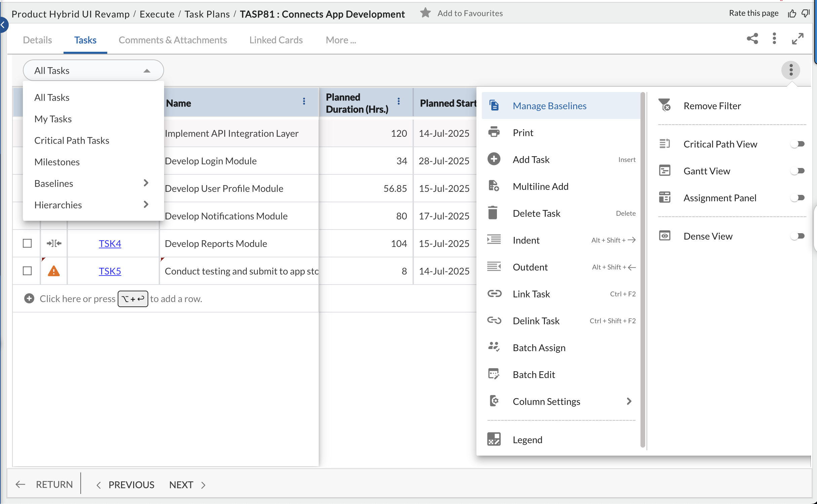Go to the NEXT card
817x504 pixels.
pyautogui.click(x=187, y=485)
